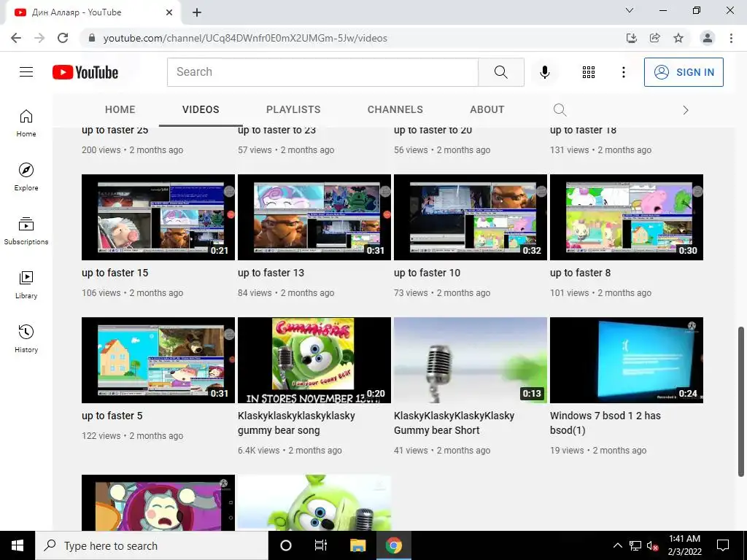Screen dimensions: 747x560
Task: Open the YouTube hamburger guide menu
Action: (x=26, y=72)
